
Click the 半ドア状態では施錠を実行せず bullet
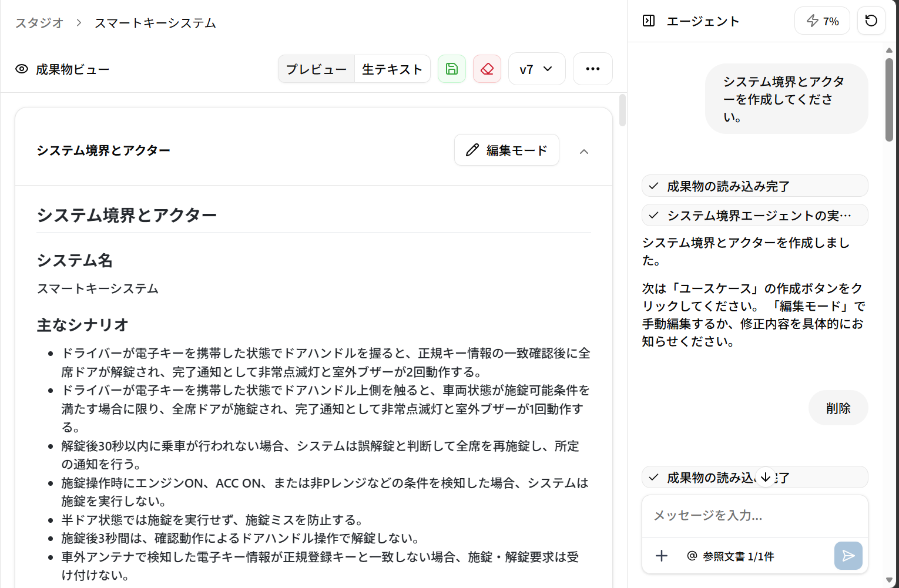(x=212, y=520)
